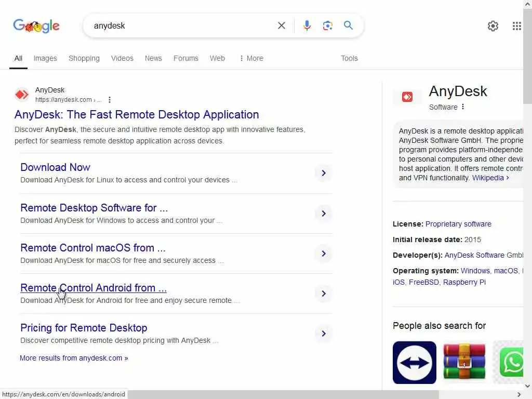Click Windows operating system link
Image resolution: width=532 pixels, height=399 pixels.
(x=475, y=271)
